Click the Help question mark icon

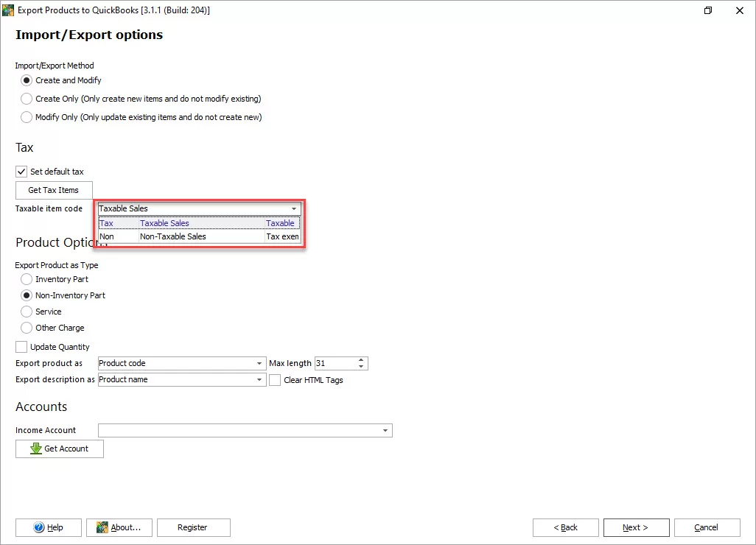click(x=38, y=527)
